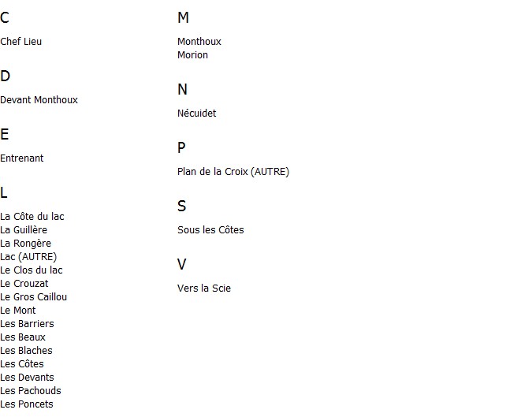Open Les Pachouds link
The image size is (532, 417).
pyautogui.click(x=31, y=391)
